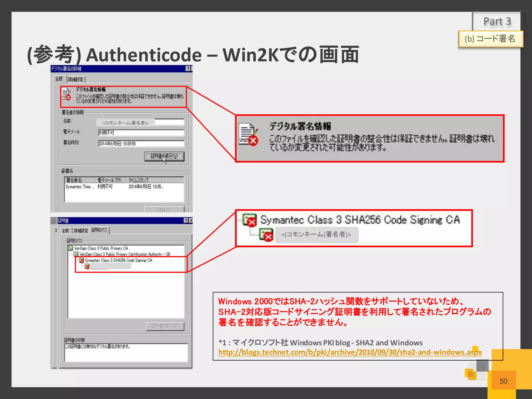The height and width of the screenshot is (399, 532).
Task: Click the enlarged <(コモンネーム(署名者)> placeholder
Action: click(316, 235)
